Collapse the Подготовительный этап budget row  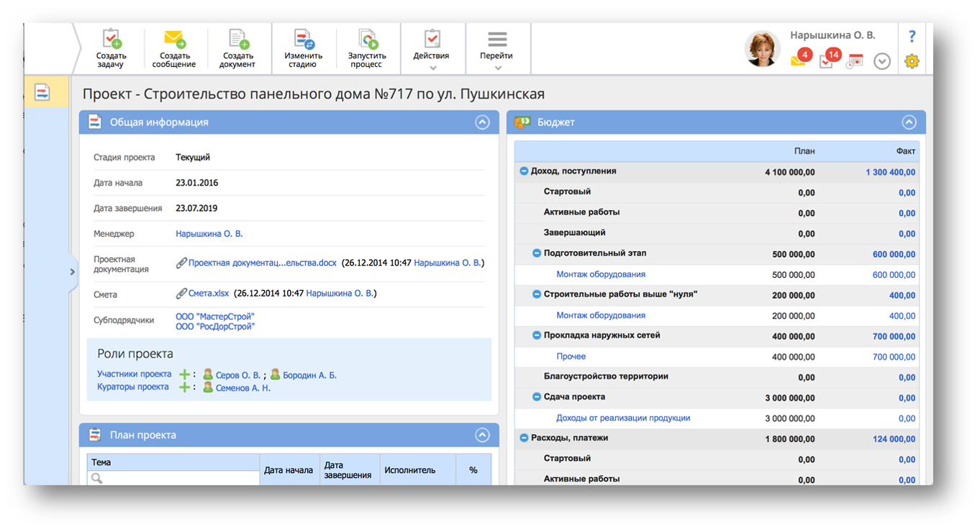click(537, 253)
